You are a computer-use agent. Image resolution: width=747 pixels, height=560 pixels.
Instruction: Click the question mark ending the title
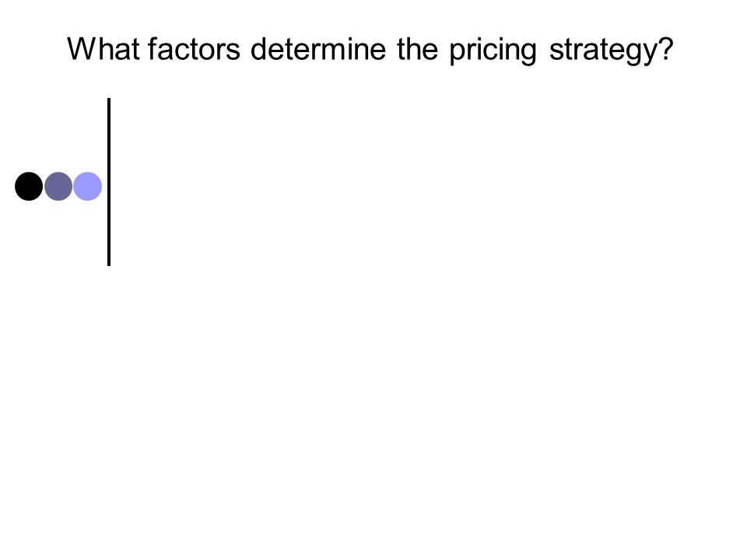[x=666, y=48]
